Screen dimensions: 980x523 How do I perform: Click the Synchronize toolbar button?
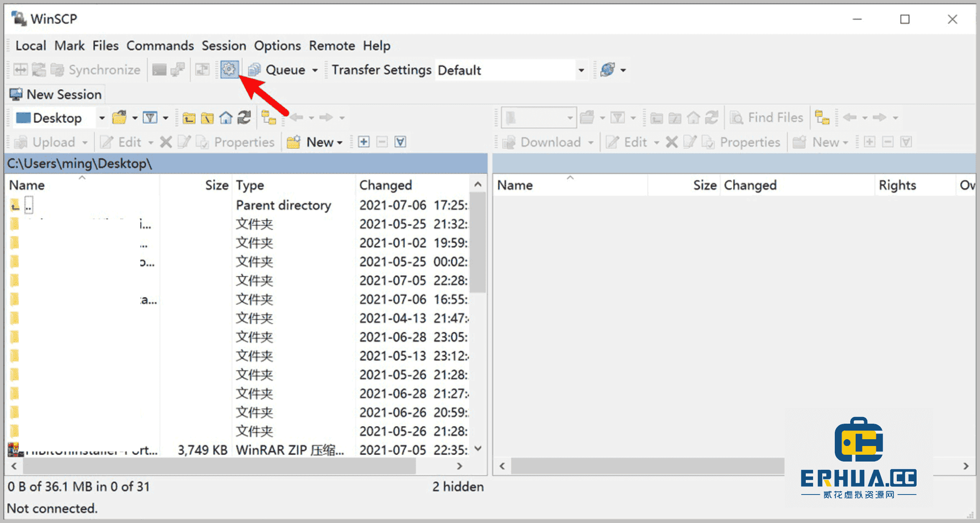point(96,70)
